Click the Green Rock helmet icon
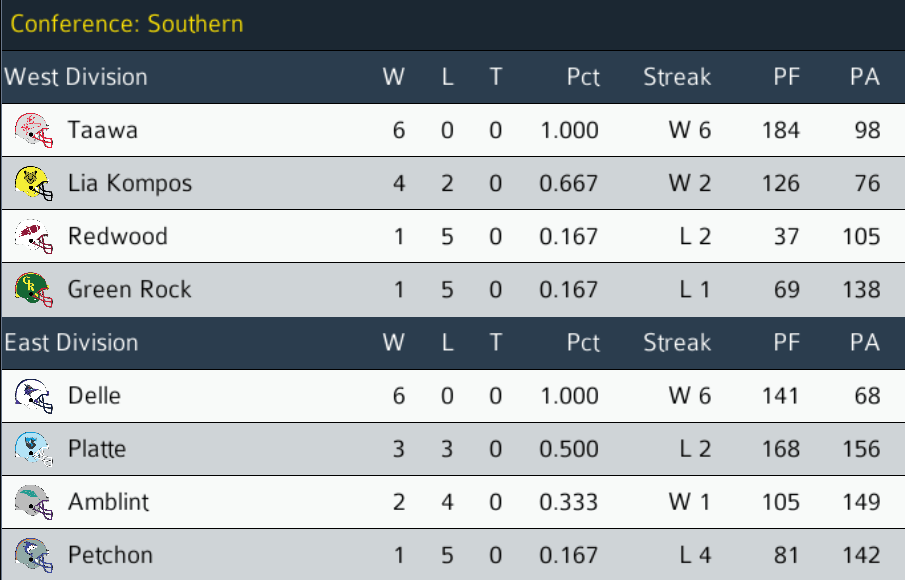 click(x=33, y=290)
